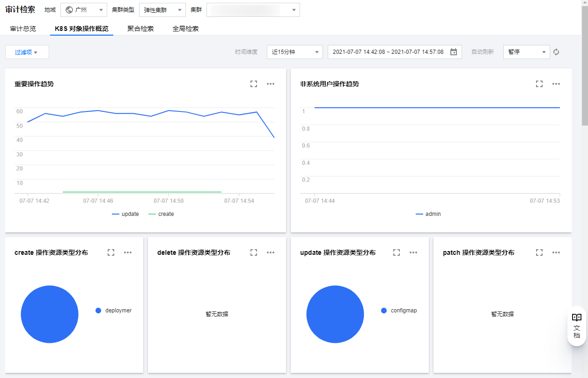Open more options for create 操作资源类型分布 card
Screen dimensions: 588x378
[x=128, y=252]
